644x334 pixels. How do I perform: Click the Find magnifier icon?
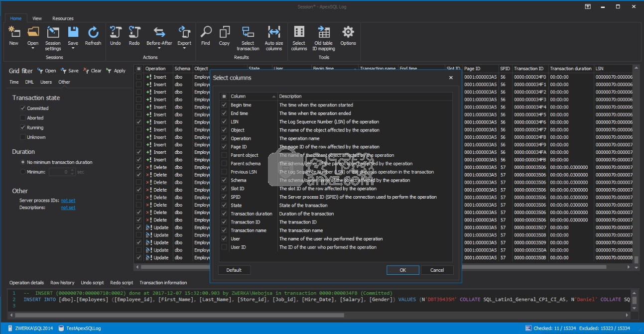click(x=206, y=32)
